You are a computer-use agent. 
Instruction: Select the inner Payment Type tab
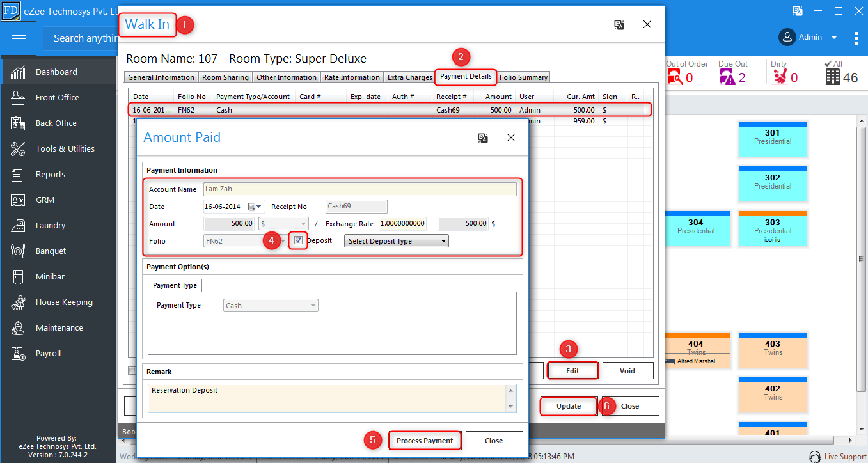[175, 285]
